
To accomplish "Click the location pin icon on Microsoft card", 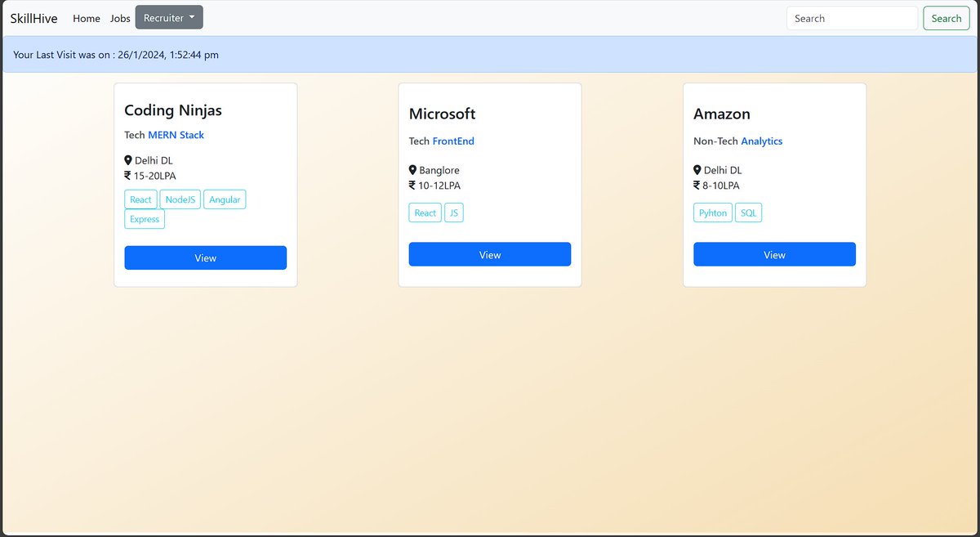I will click(412, 170).
